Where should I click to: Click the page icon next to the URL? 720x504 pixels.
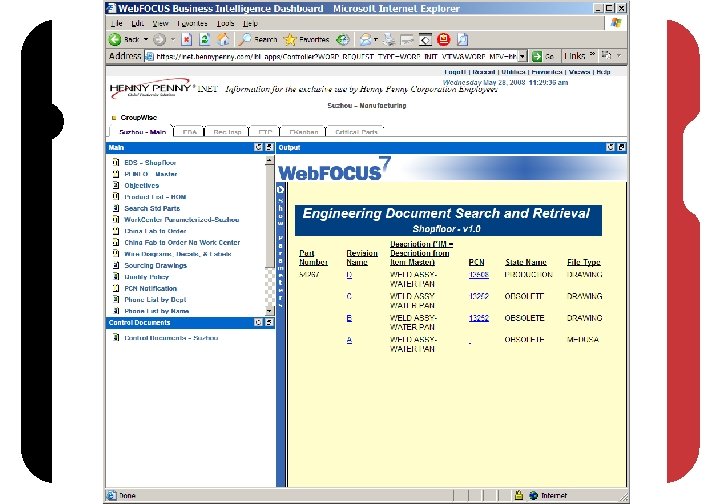coord(149,56)
